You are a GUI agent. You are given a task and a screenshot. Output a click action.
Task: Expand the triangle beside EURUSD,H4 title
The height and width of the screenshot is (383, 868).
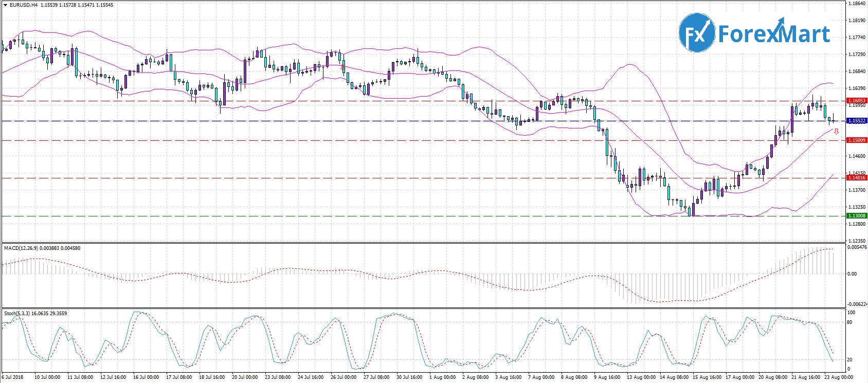(5, 5)
